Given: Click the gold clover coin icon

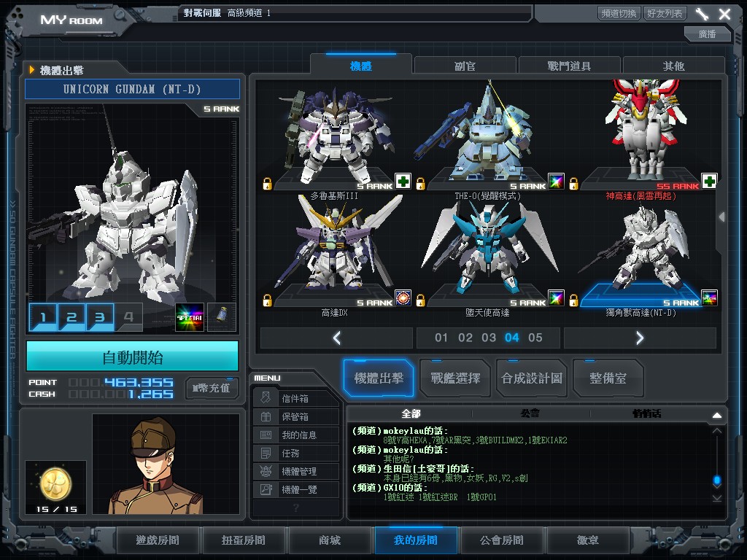Looking at the screenshot, I should tap(55, 484).
